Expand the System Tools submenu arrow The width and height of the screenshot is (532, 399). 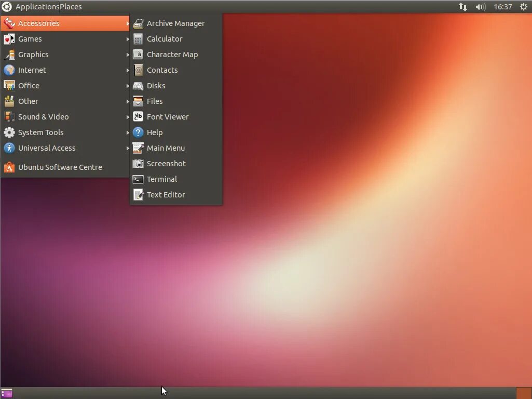coord(128,133)
